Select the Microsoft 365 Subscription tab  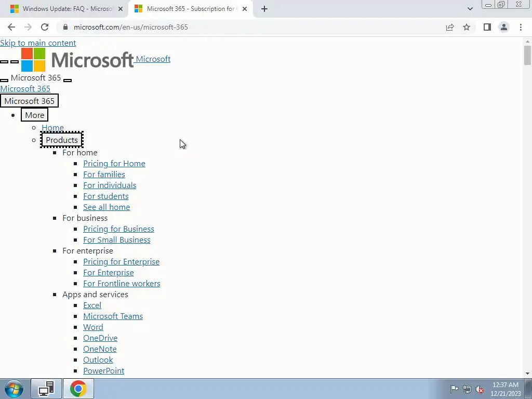point(191,9)
